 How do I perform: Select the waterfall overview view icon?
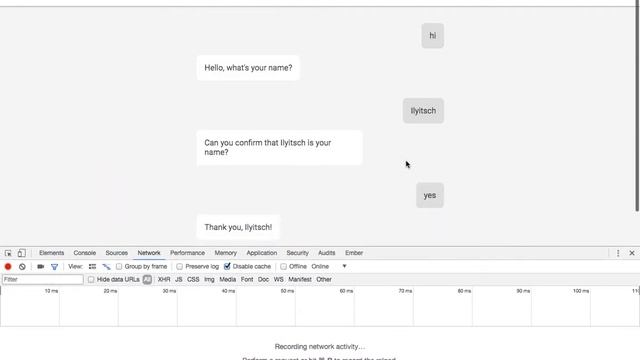[106, 267]
